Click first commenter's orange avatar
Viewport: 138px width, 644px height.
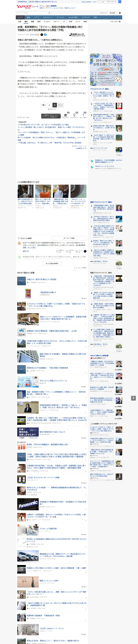click(x=19, y=243)
